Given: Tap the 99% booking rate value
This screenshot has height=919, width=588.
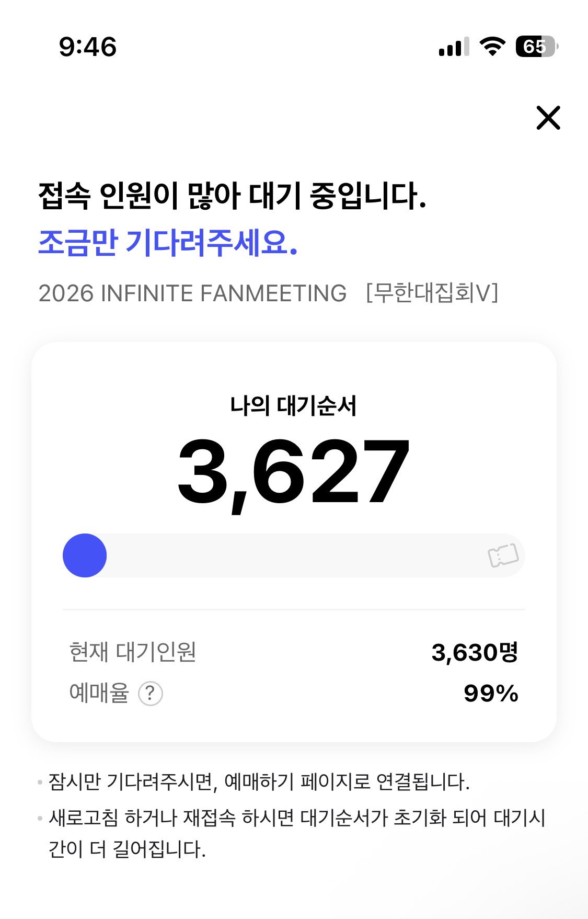Looking at the screenshot, I should click(491, 694).
